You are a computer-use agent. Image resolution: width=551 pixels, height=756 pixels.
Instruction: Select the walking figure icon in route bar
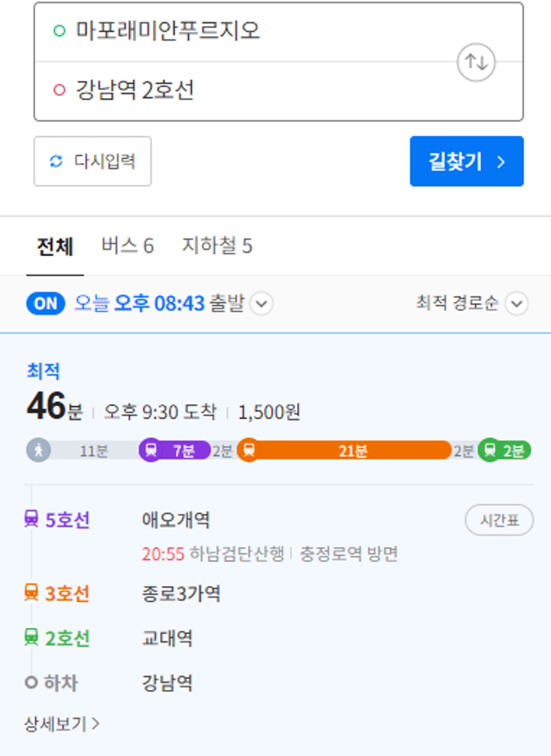pos(39,450)
